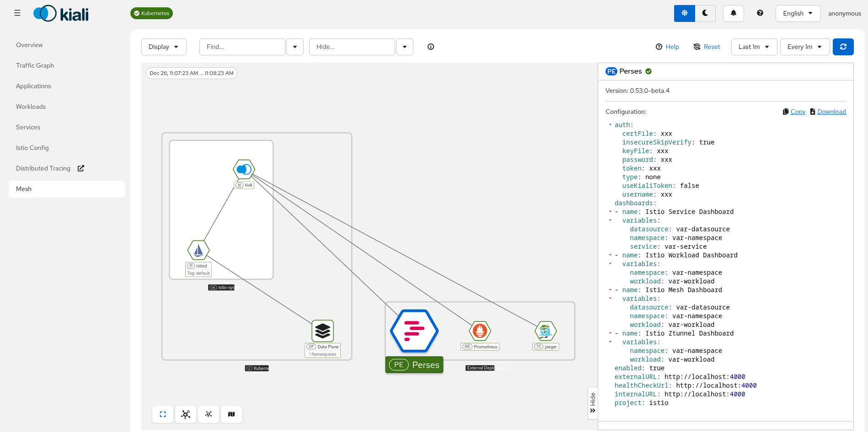Open notifications bell icon
868x432 pixels.
click(x=733, y=13)
